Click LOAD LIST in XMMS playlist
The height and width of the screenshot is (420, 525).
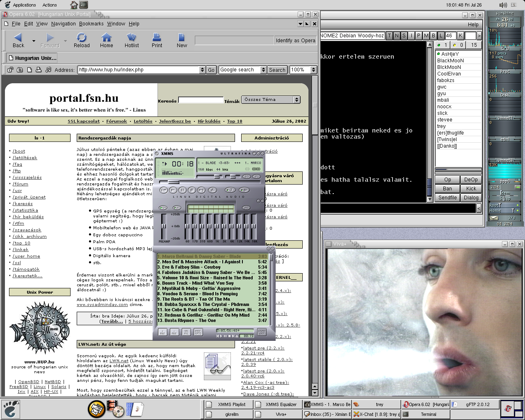coord(262,332)
